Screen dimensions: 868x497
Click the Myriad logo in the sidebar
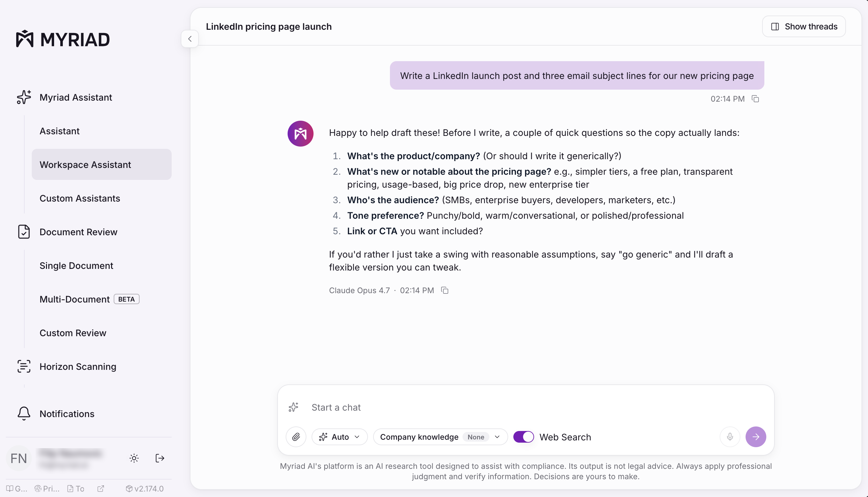tap(63, 39)
